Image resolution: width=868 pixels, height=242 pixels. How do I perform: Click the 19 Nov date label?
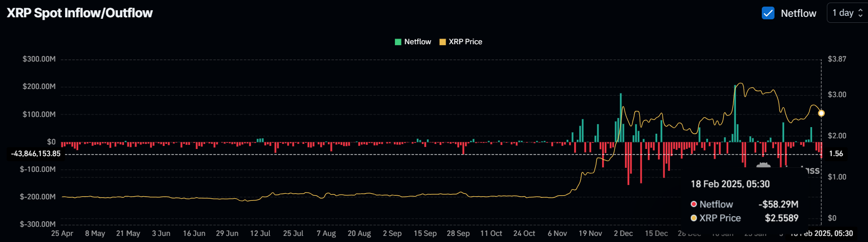591,233
